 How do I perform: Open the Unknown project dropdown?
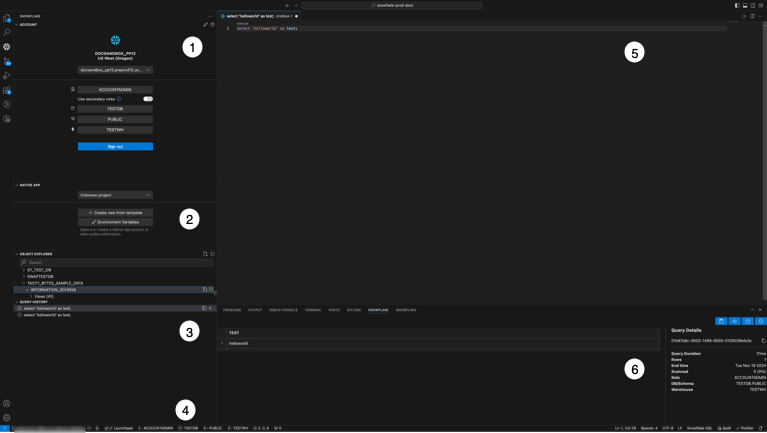click(115, 195)
